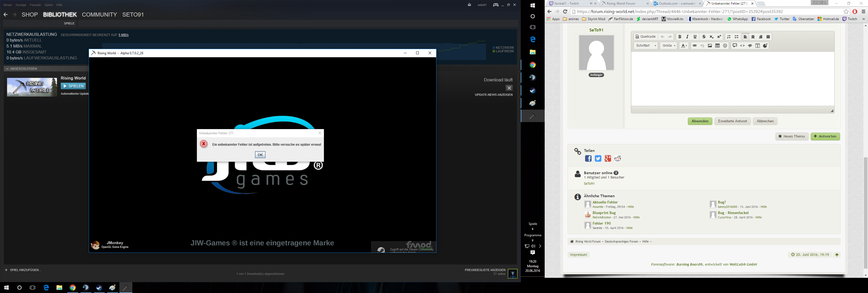This screenshot has width=868, height=293.
Task: Open the COMMUNITY tab in Steam
Action: (99, 14)
